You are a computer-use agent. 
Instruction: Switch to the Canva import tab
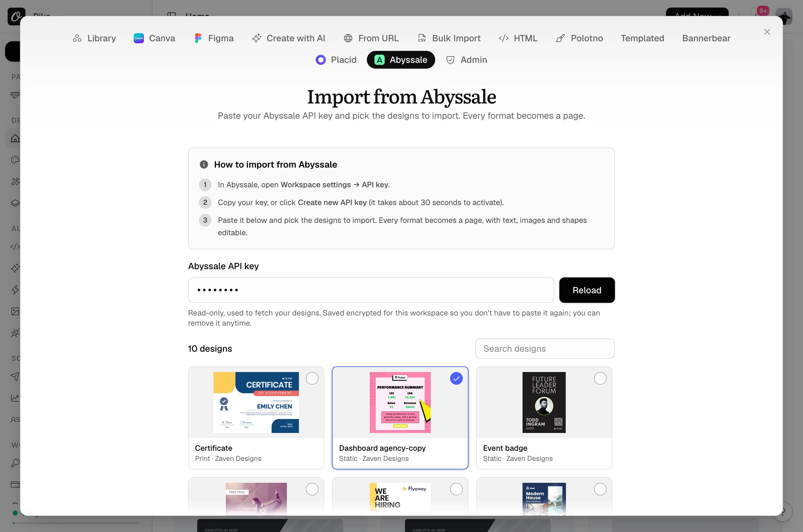[x=154, y=38]
